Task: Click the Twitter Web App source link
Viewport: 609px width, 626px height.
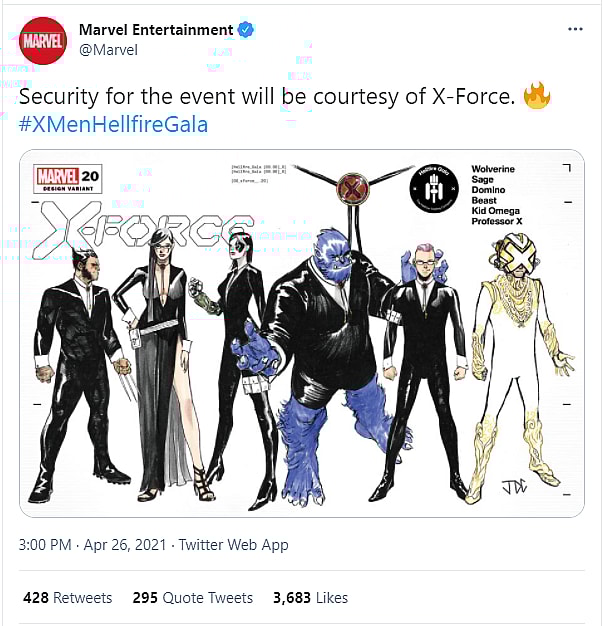Action: (x=233, y=545)
